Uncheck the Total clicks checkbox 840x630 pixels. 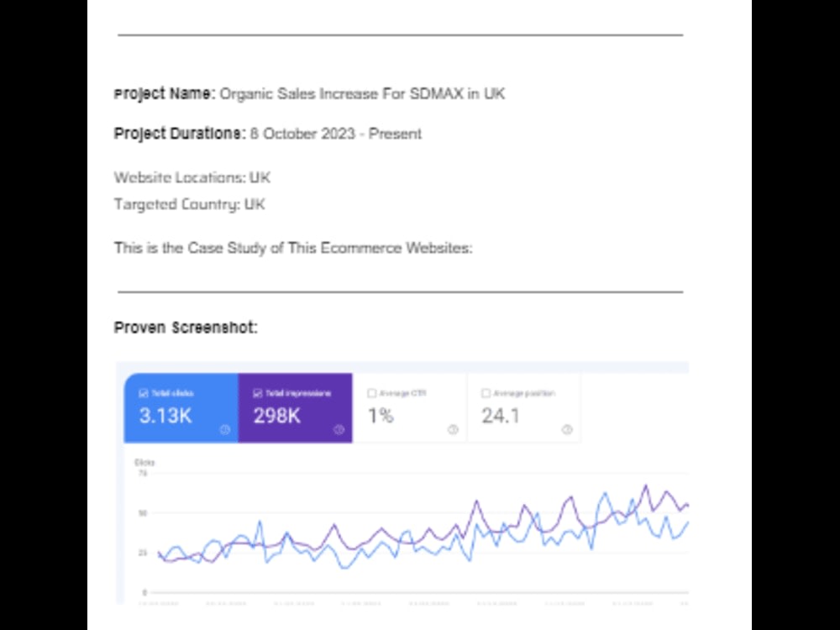coord(143,393)
